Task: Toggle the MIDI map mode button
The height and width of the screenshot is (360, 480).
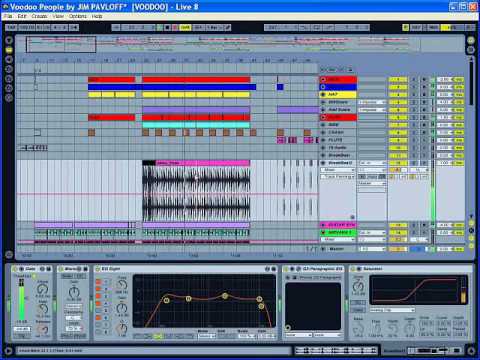Action: point(433,27)
